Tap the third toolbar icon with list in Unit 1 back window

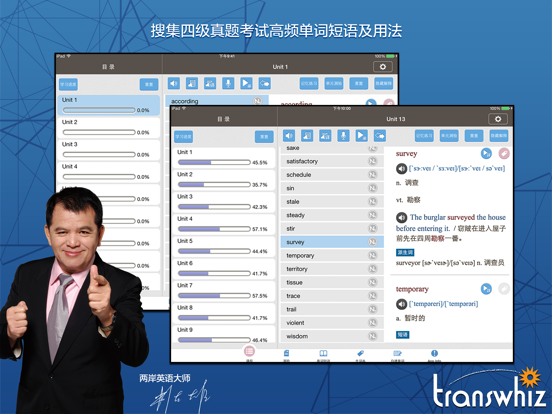210,83
